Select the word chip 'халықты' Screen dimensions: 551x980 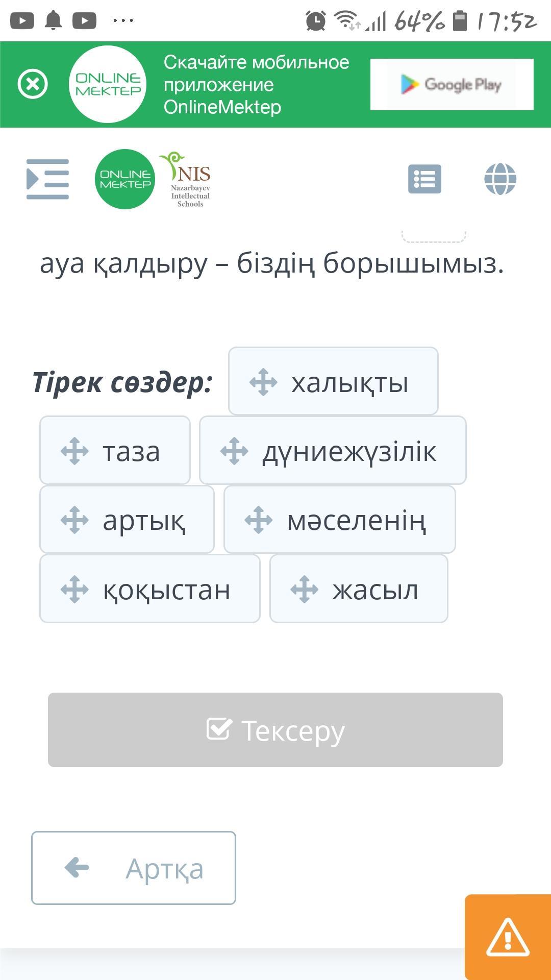pos(333,381)
